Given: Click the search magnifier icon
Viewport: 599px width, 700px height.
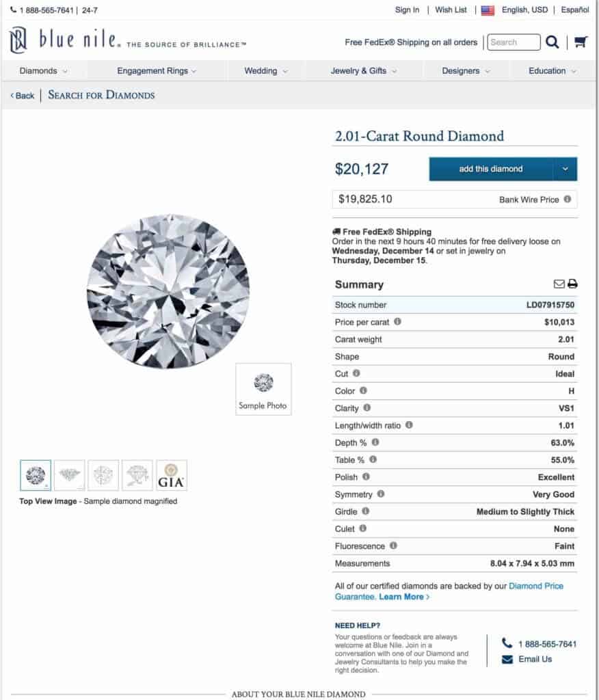Looking at the screenshot, I should (x=552, y=42).
